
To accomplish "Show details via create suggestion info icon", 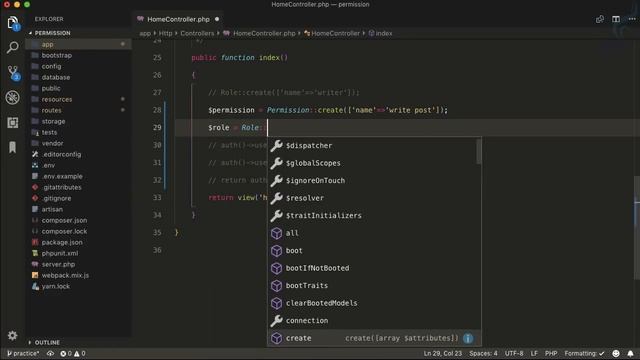I will (x=468, y=338).
